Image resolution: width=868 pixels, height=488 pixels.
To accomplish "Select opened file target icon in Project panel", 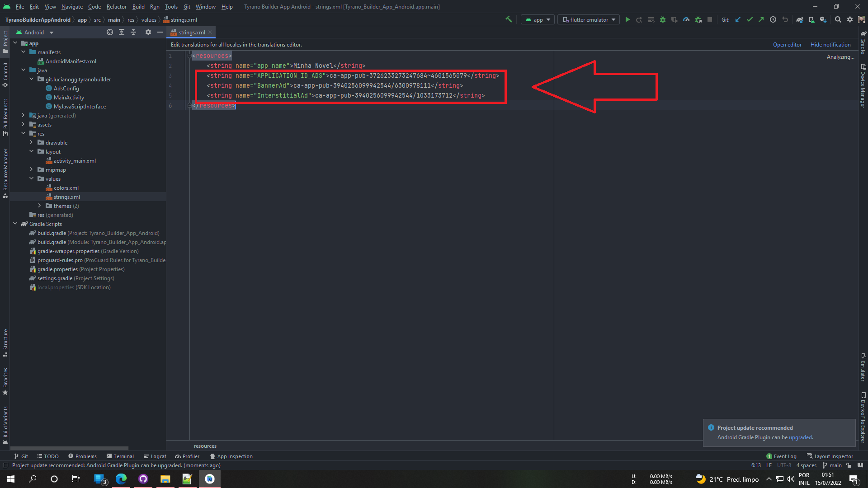I will click(110, 33).
